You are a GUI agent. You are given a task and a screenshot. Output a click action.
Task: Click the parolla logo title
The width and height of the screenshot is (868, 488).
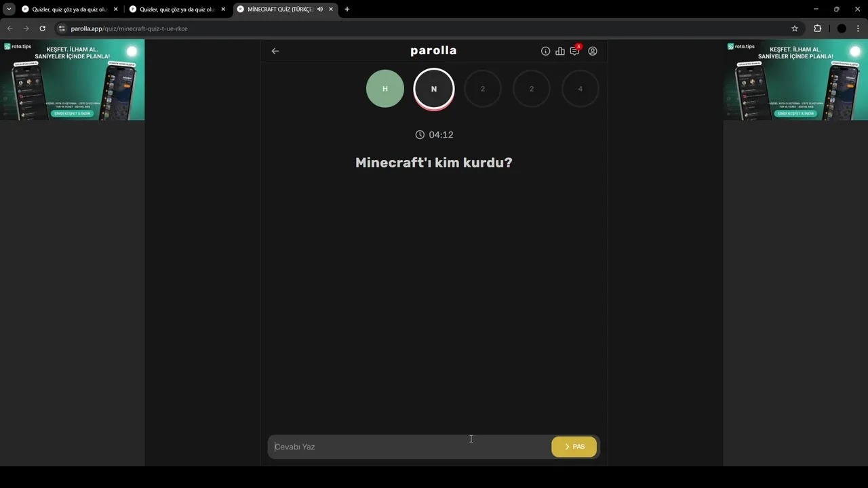(433, 50)
